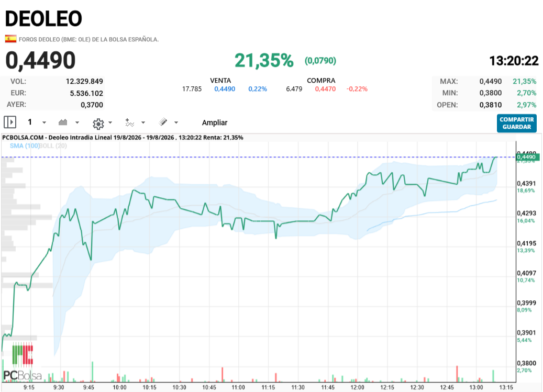Expand the drawing tools dropdown arrow

click(x=176, y=122)
